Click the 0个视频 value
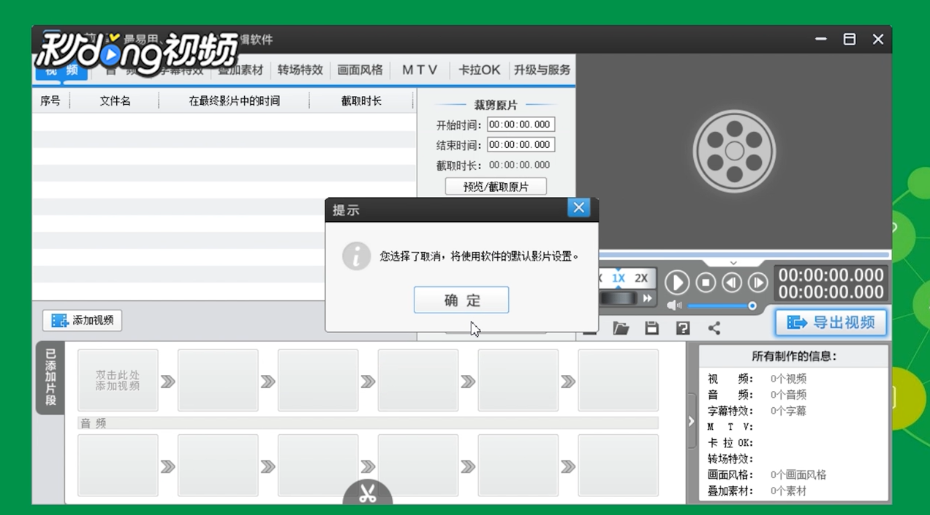This screenshot has width=930, height=515. click(x=788, y=379)
